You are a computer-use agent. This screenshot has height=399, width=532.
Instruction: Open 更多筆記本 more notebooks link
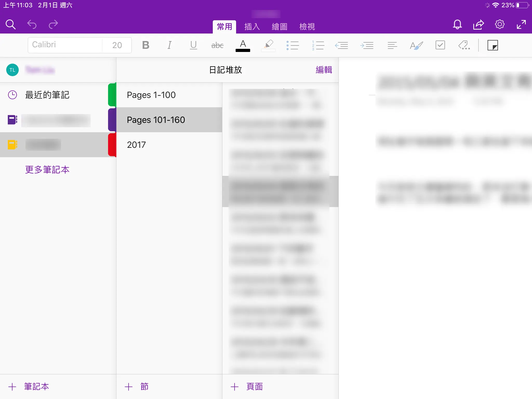pyautogui.click(x=47, y=170)
